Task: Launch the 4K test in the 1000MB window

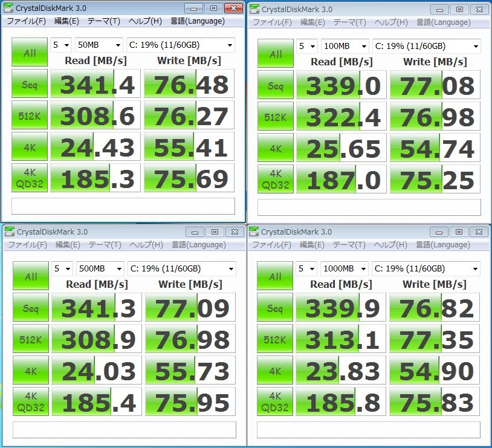Action: [x=275, y=370]
